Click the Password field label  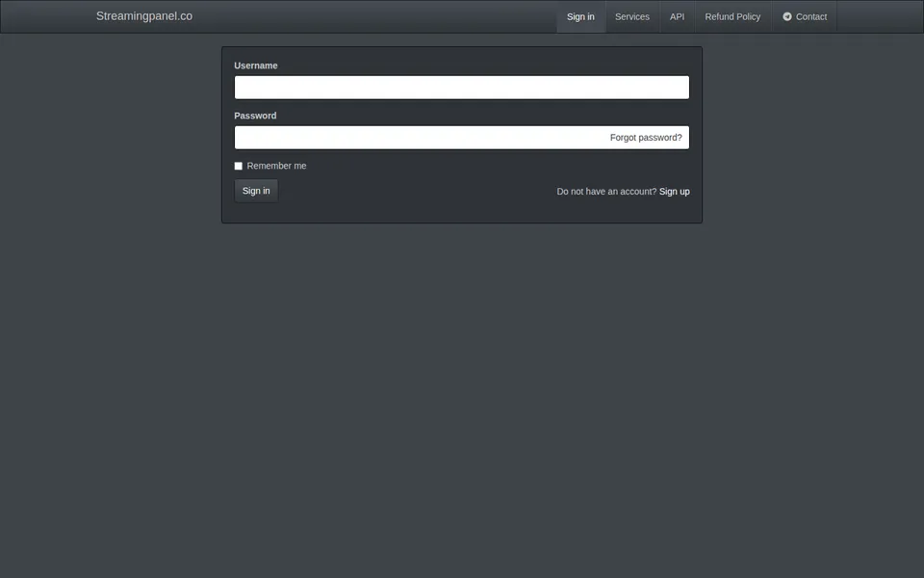[255, 116]
